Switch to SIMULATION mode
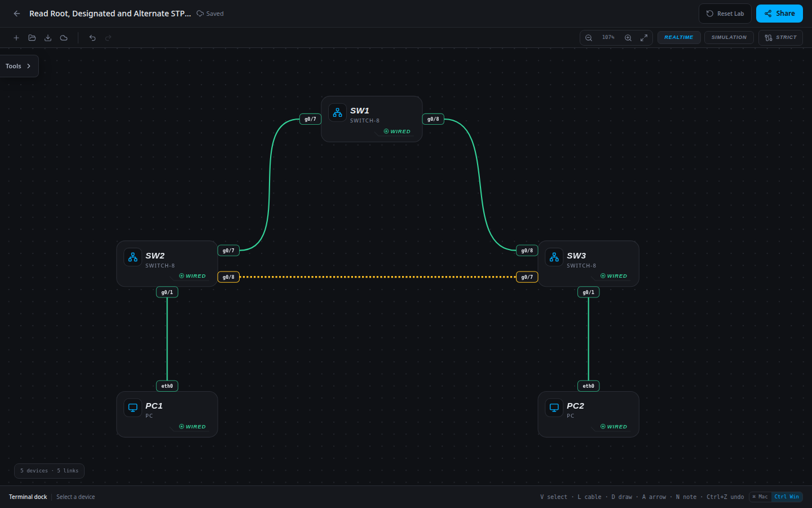812x508 pixels. click(x=729, y=37)
